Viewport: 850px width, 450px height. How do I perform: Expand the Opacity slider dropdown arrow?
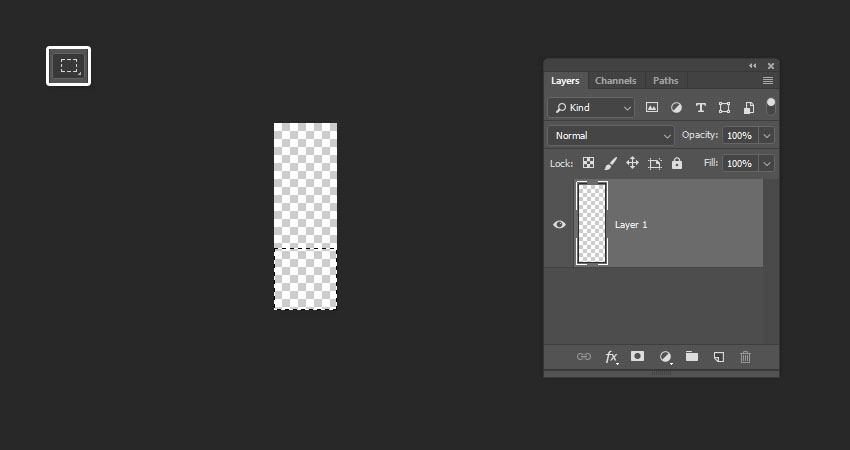click(x=767, y=135)
